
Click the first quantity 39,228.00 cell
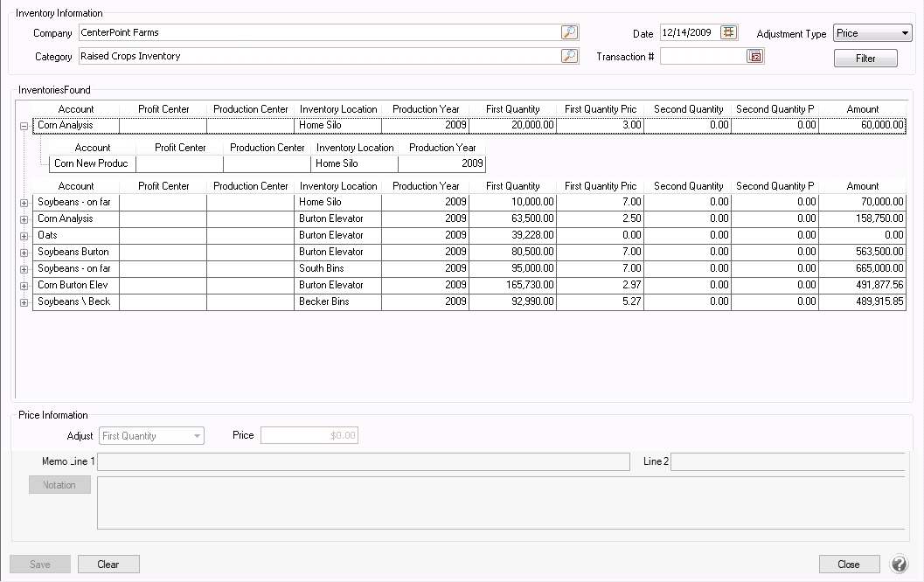click(x=512, y=235)
